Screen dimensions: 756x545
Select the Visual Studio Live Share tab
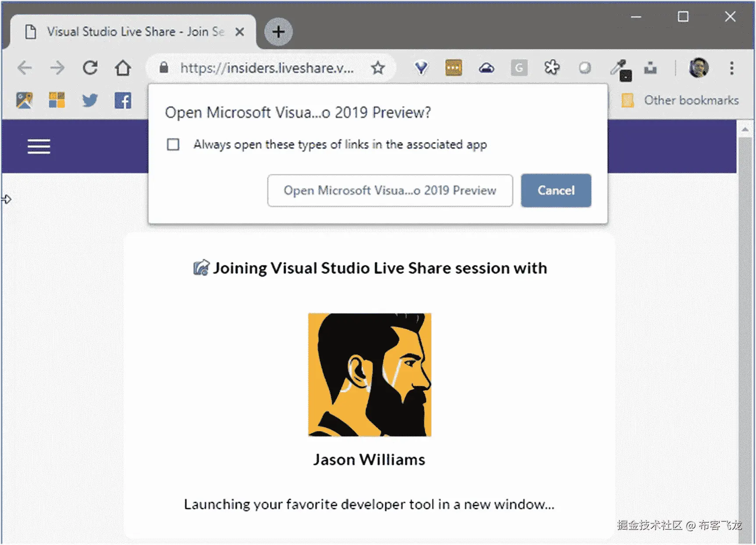131,32
